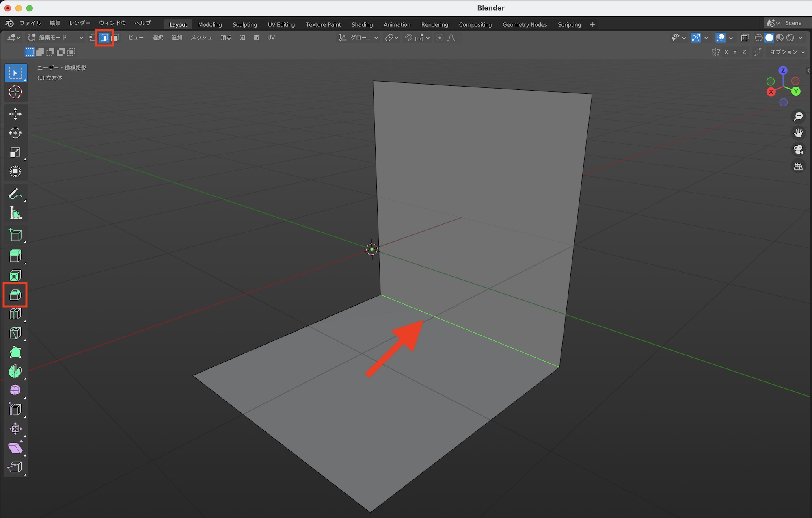Activate the 3D Cursor tool

point(15,92)
